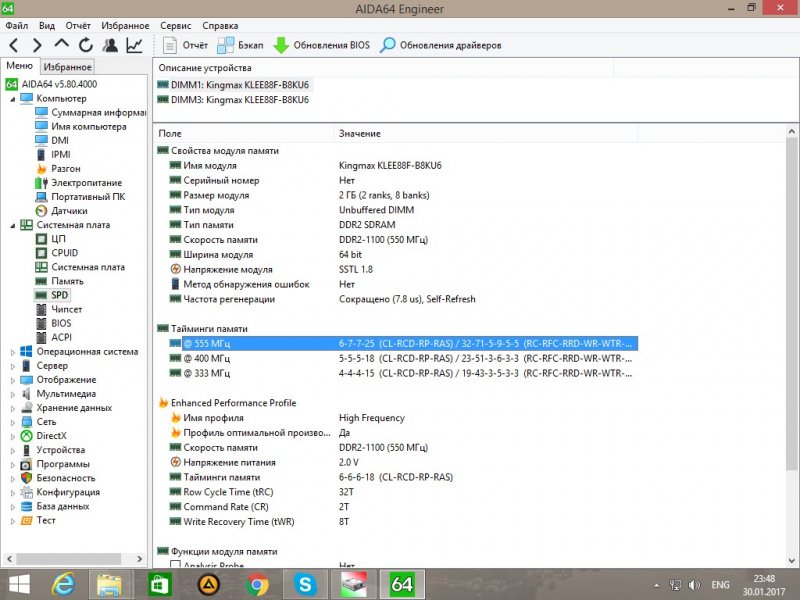Screen dimensions: 800x600
Task: Click the Refresh icon in toolbar
Action: 86,45
